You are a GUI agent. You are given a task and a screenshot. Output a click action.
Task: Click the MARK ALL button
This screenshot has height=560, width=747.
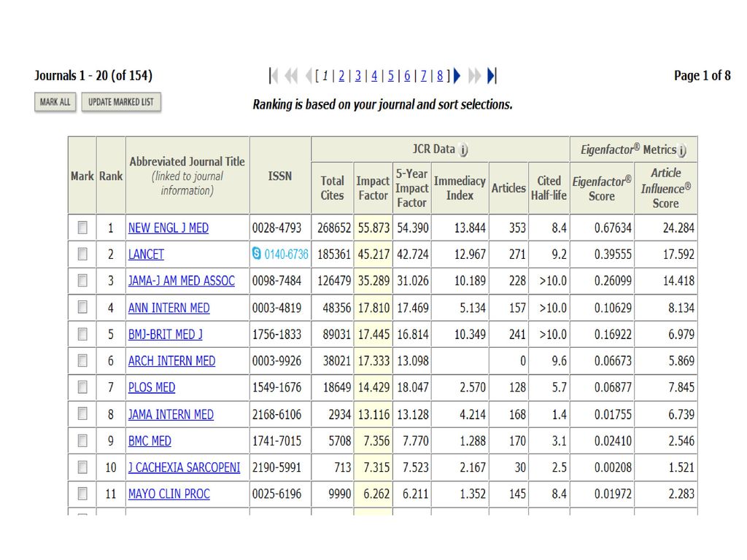pyautogui.click(x=55, y=102)
